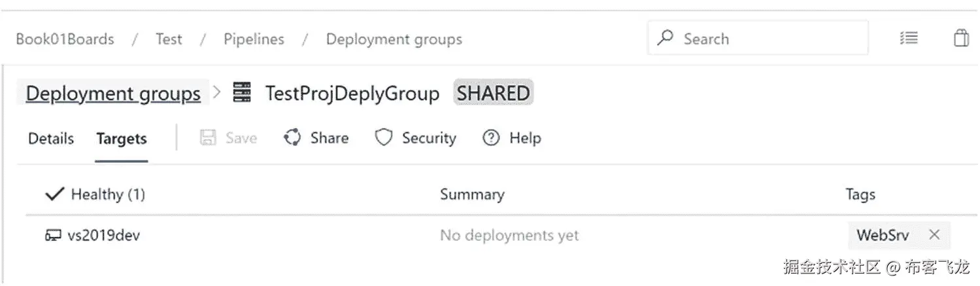Screen dimensions: 980x286
Task: Click the vs2019dev machine icon
Action: point(53,236)
